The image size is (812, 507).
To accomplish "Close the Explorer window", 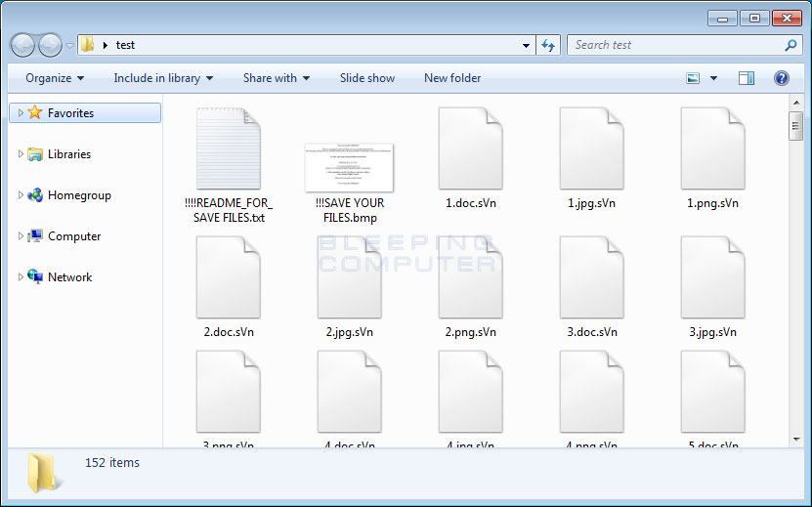I will (x=788, y=19).
